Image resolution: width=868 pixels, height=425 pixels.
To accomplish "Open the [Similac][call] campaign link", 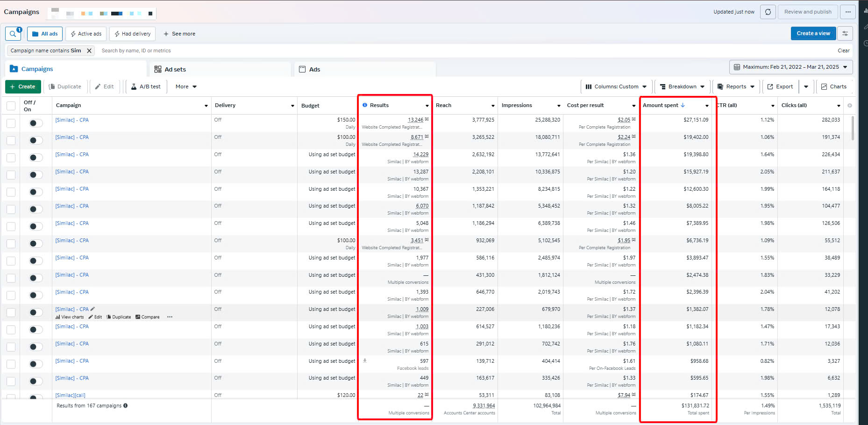I will pos(70,395).
